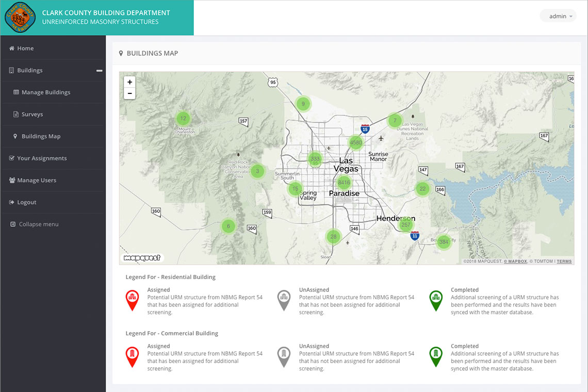Click the cluster marker labeled 7
Viewport: 588px width, 392px height.
(395, 121)
